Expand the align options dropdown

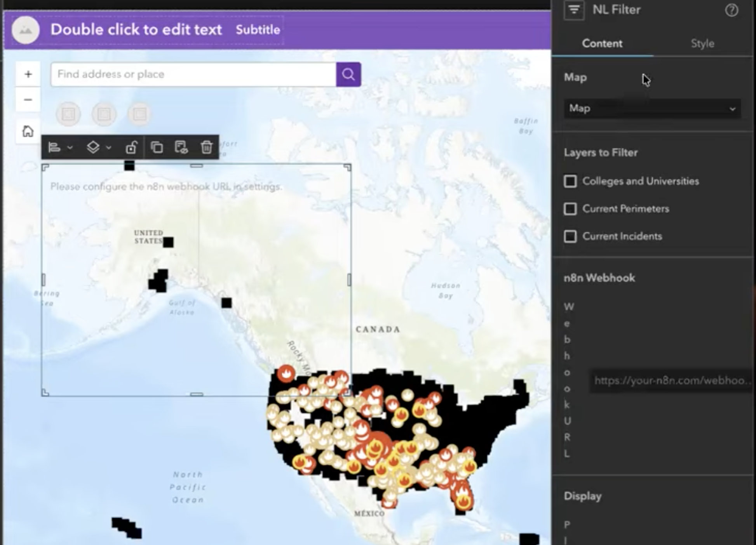click(70, 148)
